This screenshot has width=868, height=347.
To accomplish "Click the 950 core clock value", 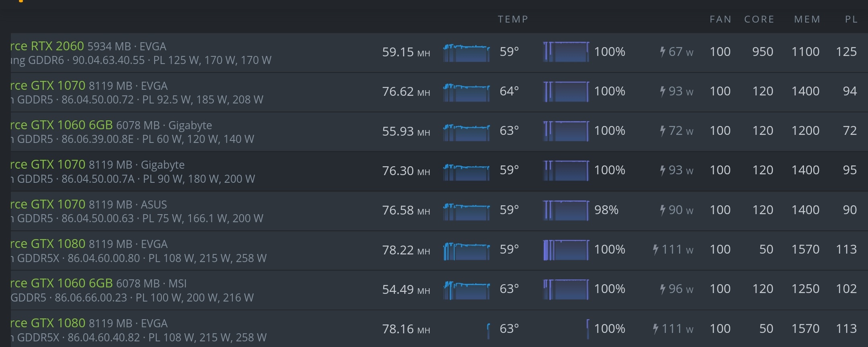I will click(762, 52).
